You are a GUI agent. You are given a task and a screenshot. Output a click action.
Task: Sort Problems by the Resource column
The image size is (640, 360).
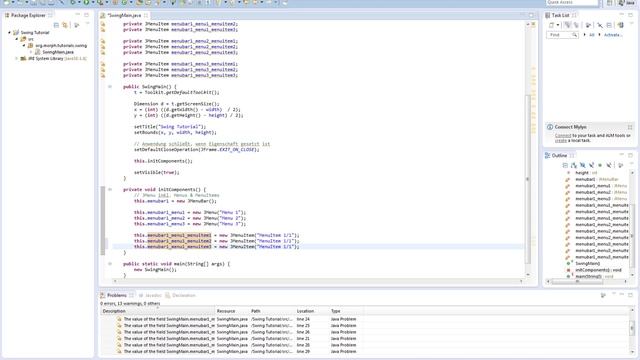pos(232,311)
